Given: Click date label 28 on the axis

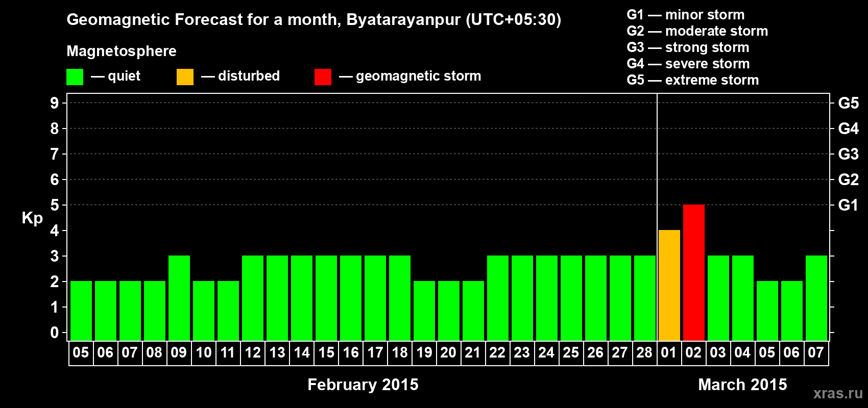Looking at the screenshot, I should click(644, 353).
